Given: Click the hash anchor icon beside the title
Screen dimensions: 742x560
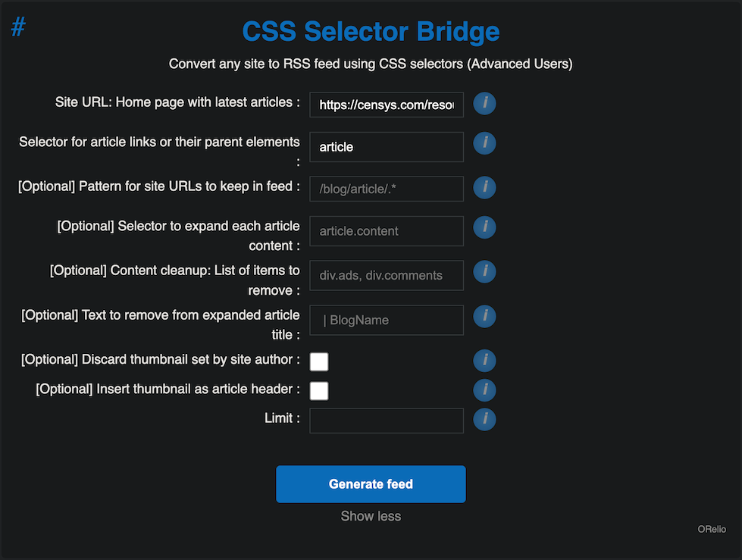Looking at the screenshot, I should pos(18,27).
